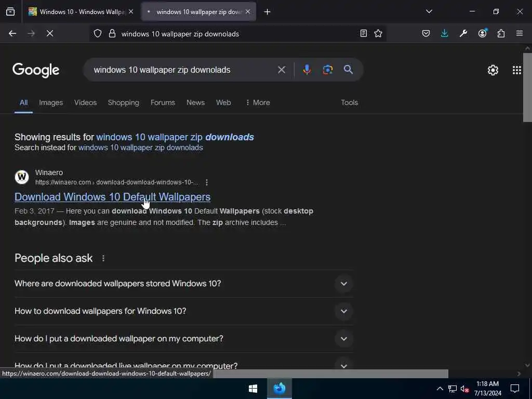This screenshot has height=399, width=532.
Task: Click the winaero.com URL breadcrumb
Action: click(117, 182)
